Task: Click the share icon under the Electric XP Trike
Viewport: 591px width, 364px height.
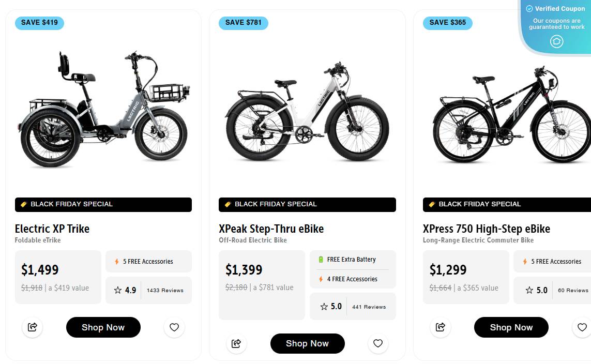Action: click(32, 327)
